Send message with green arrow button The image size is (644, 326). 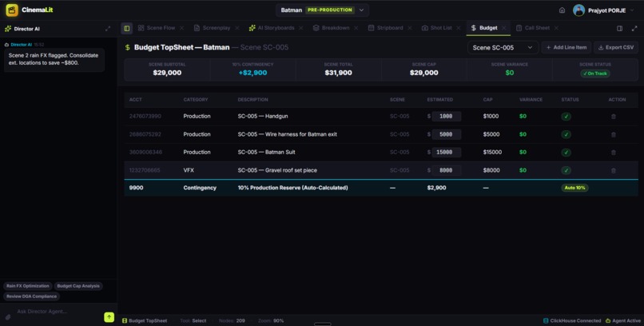point(109,317)
